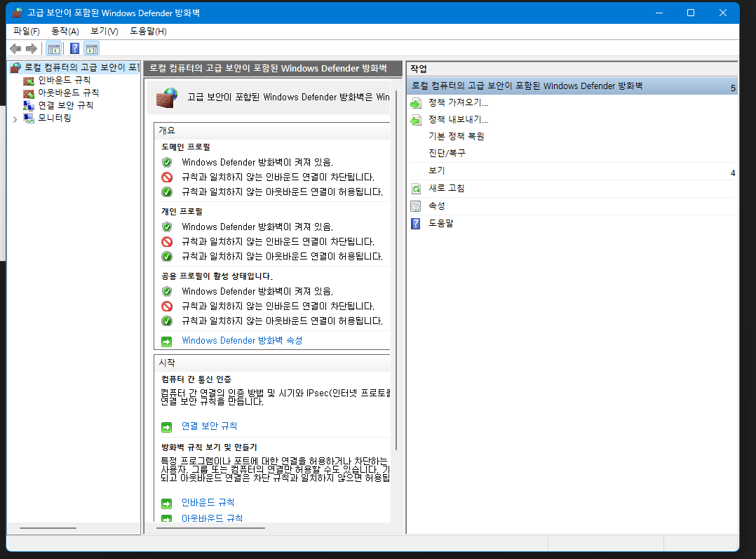Click the blue Help question-mark toolbar icon
Image resolution: width=756 pixels, height=559 pixels.
(x=75, y=48)
